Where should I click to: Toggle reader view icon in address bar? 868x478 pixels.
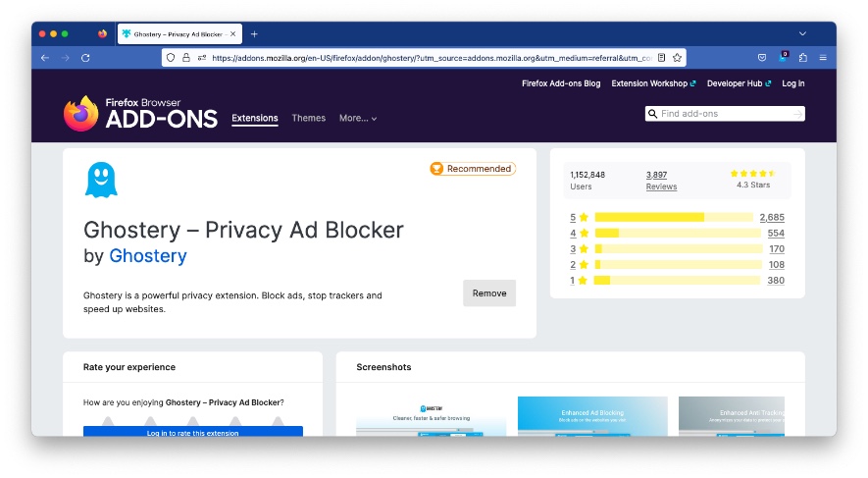(661, 58)
